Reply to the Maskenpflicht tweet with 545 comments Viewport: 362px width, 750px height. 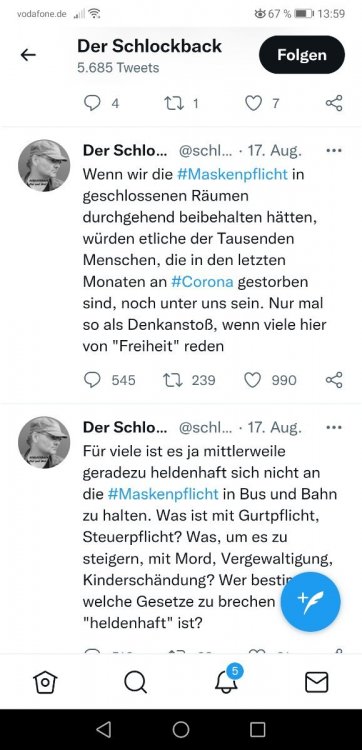[92, 380]
